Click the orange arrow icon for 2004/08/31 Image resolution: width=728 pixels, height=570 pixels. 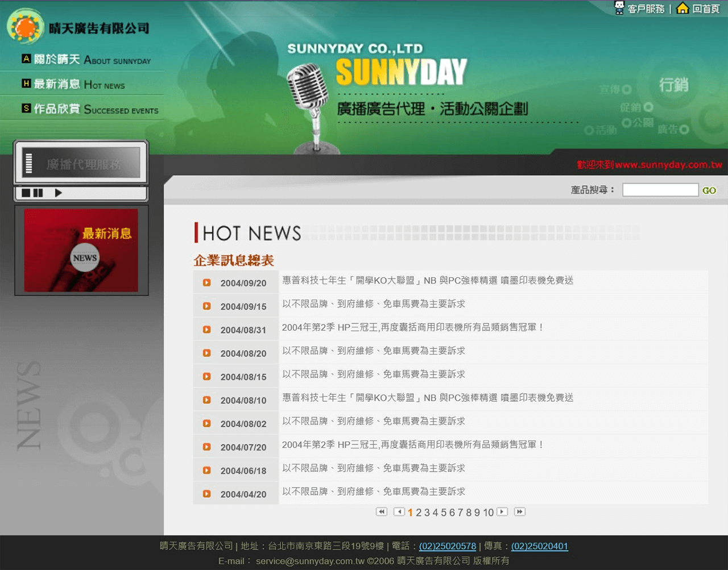tap(207, 330)
